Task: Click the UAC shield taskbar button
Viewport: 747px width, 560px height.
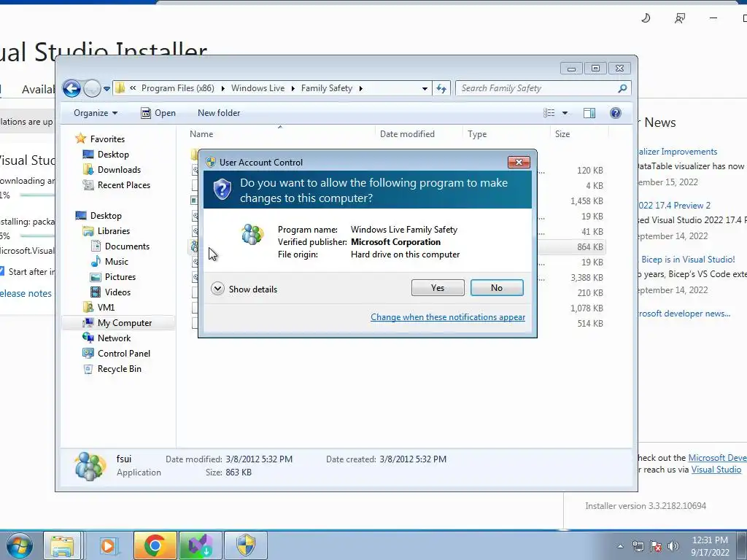Action: pos(246,545)
